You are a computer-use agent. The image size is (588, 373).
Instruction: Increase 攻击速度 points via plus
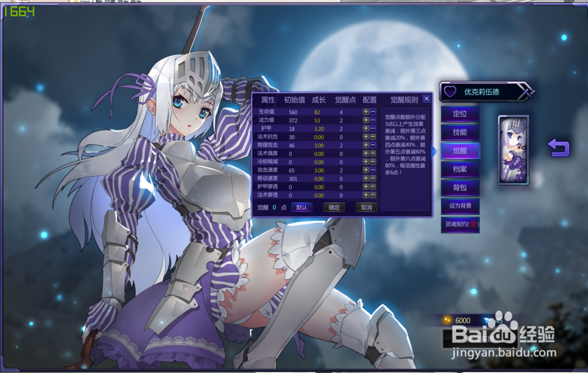pyautogui.click(x=366, y=170)
